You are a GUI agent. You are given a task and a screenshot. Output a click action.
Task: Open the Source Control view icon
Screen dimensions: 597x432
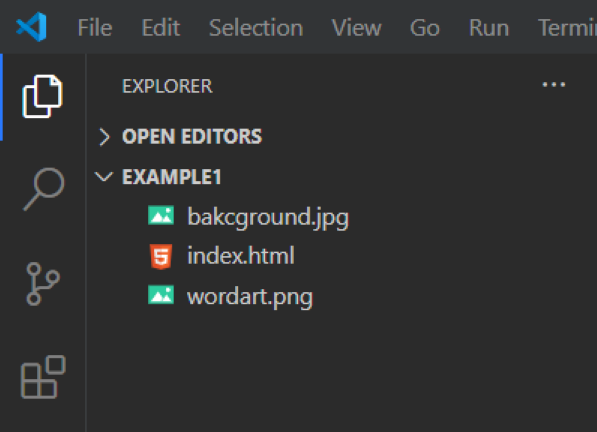(x=43, y=284)
